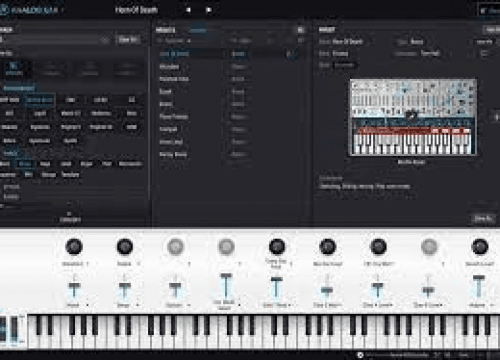Viewport: 500px width, 360px height.
Task: Click the Save As button
Action: coord(483,219)
